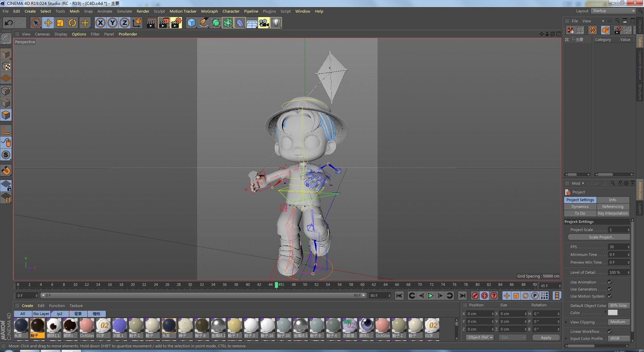Click the Record Active Objects button

coord(475,296)
